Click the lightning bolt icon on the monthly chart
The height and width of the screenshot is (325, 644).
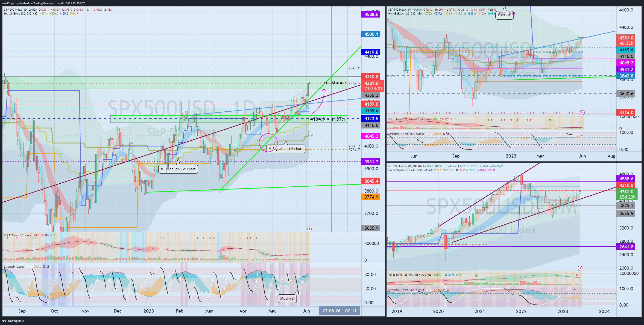580,268
